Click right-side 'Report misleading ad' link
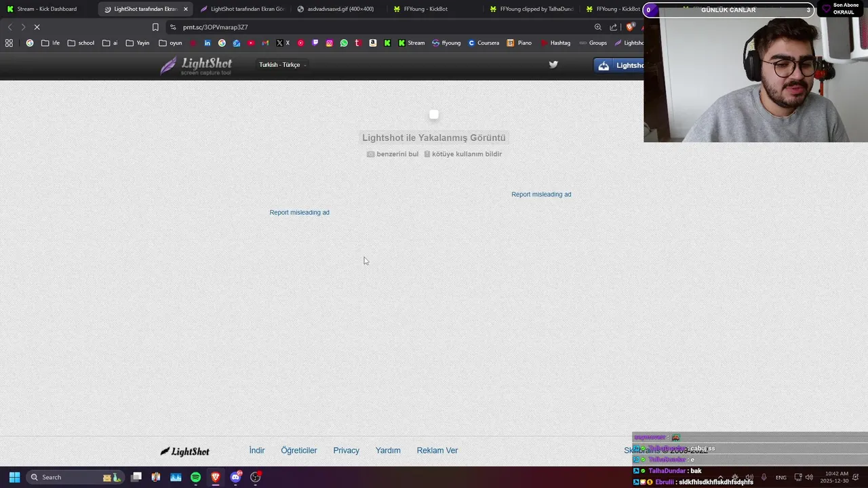The width and height of the screenshot is (868, 488). 541,195
